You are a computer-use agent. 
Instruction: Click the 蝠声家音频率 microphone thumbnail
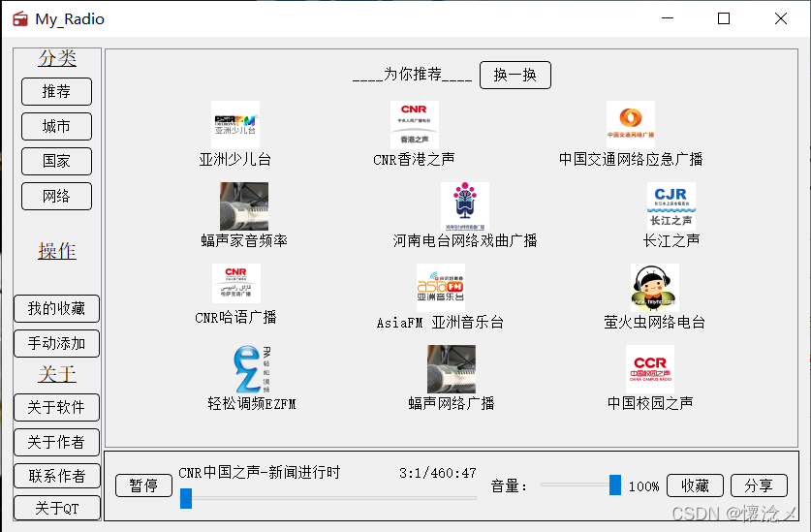244,206
